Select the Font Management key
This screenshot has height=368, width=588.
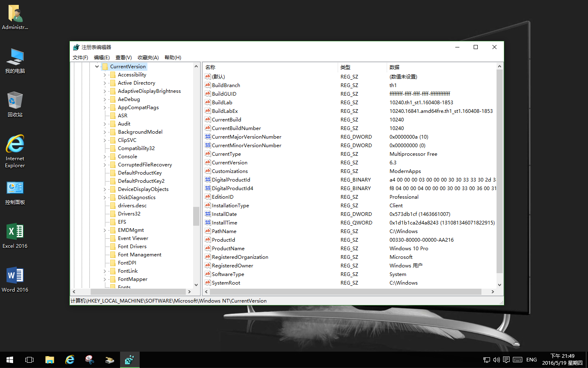coord(140,255)
